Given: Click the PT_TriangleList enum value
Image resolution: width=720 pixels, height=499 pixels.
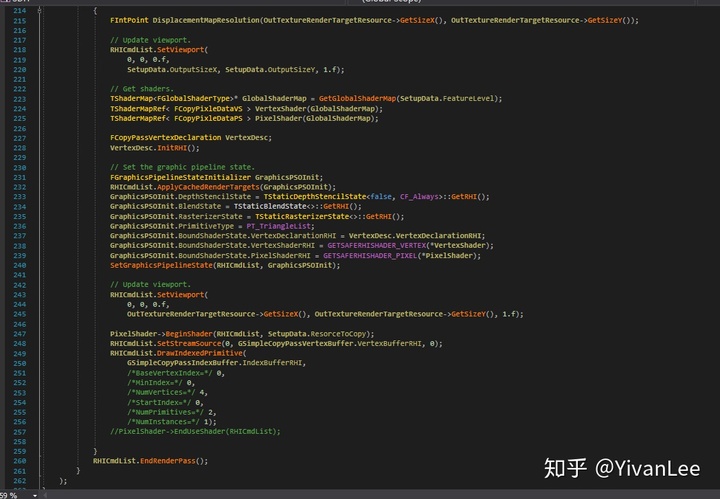Looking at the screenshot, I should click(x=280, y=226).
